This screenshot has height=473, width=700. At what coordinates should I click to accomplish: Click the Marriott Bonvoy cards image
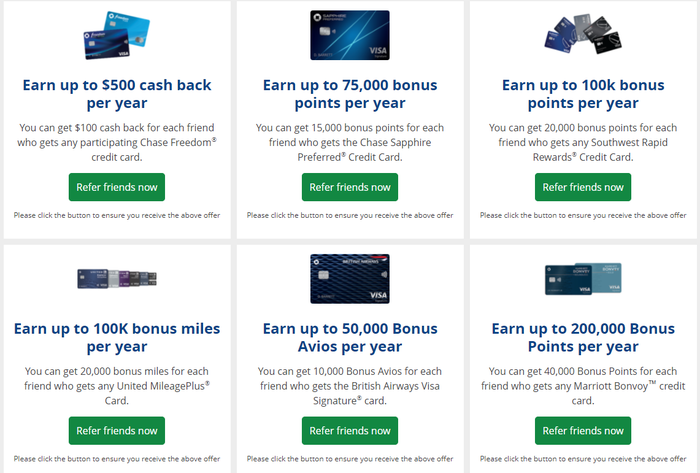[583, 278]
